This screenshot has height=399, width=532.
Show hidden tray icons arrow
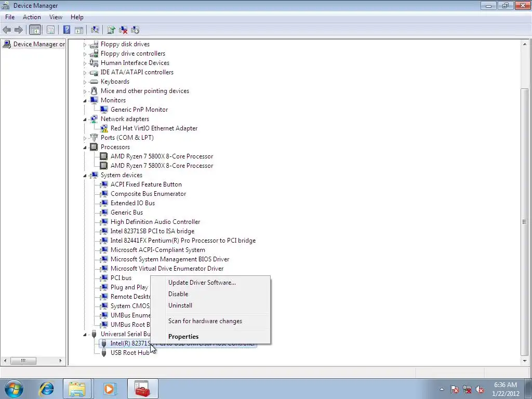pyautogui.click(x=442, y=390)
